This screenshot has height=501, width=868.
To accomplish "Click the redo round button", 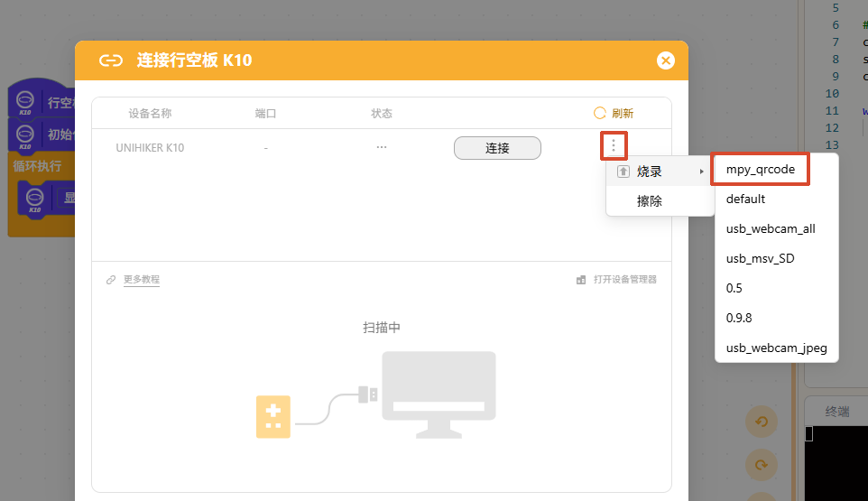I will (x=762, y=465).
